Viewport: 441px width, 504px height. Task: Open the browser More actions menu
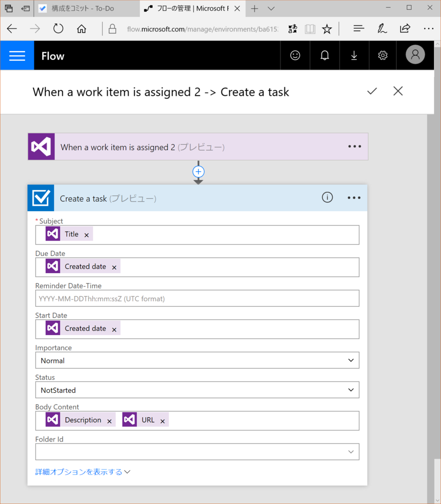[429, 29]
